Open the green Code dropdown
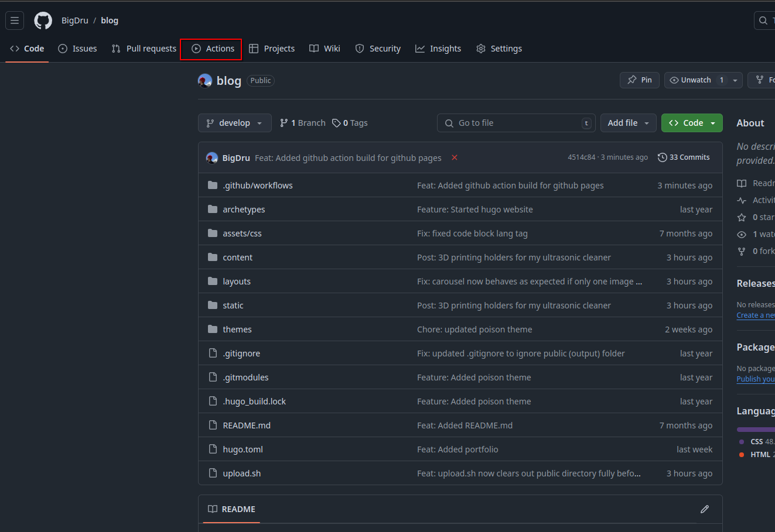 coord(692,123)
